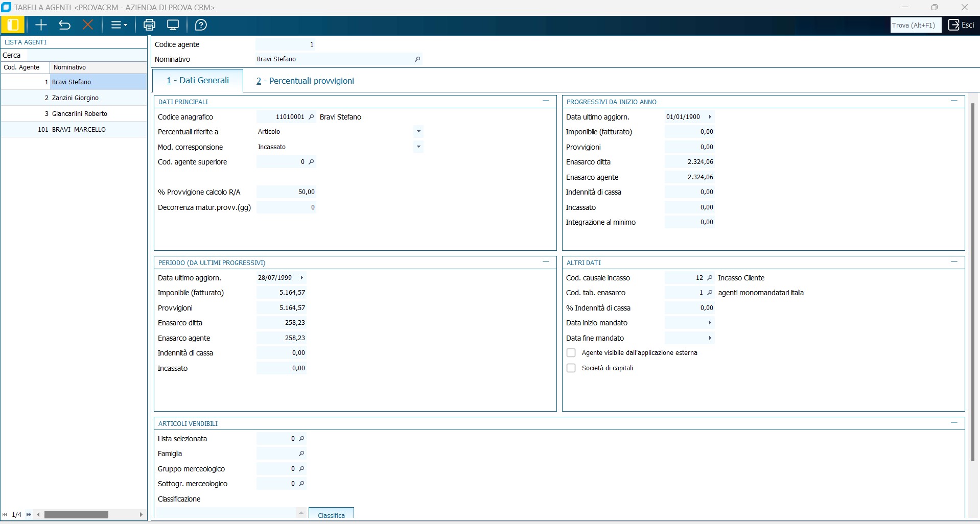Select the Dati Generali tab

[198, 81]
